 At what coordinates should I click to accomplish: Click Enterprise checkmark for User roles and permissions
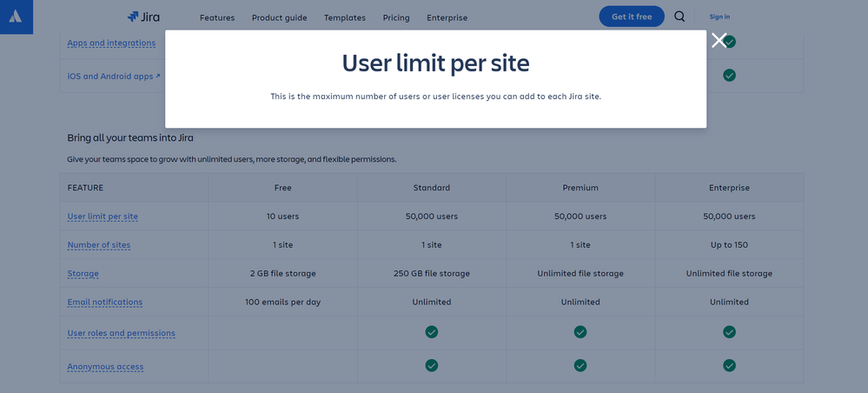(729, 332)
